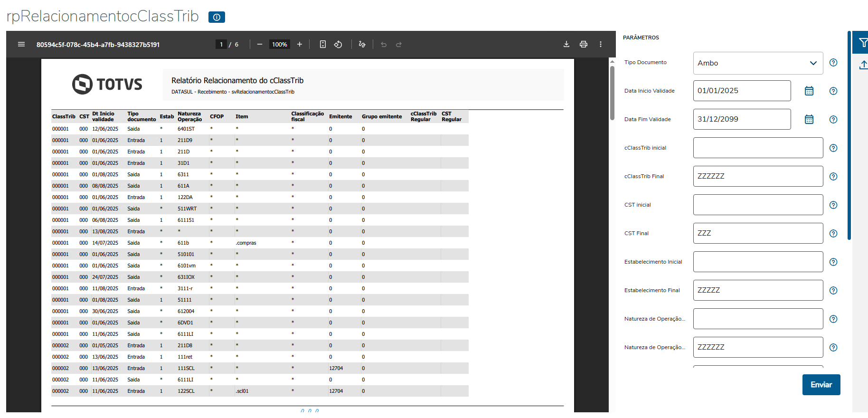This screenshot has width=868, height=418.
Task: Click the 'Emitente' column header
Action: [340, 116]
